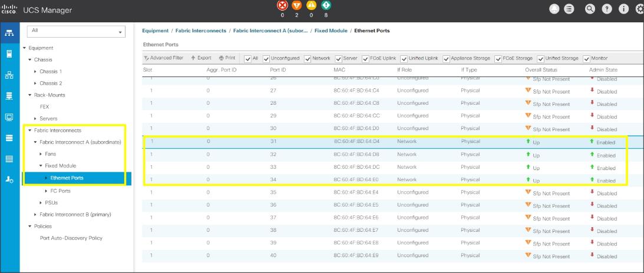Select the port 37 row
The image size is (644, 273).
[x=392, y=218]
